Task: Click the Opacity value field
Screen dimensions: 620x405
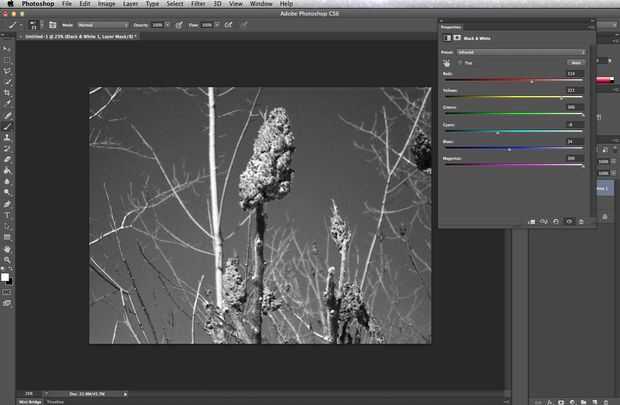Action: (157, 25)
